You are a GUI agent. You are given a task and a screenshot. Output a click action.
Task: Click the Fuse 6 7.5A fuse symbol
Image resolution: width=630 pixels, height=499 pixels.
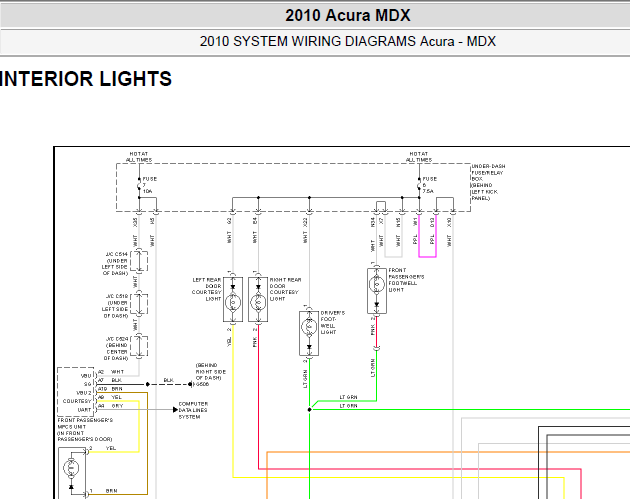pos(419,186)
